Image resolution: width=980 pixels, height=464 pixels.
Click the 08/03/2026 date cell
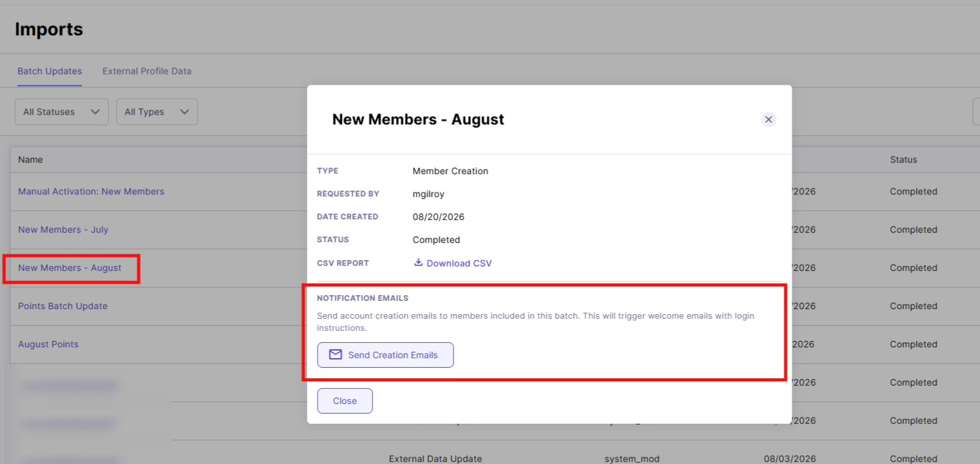(x=790, y=458)
